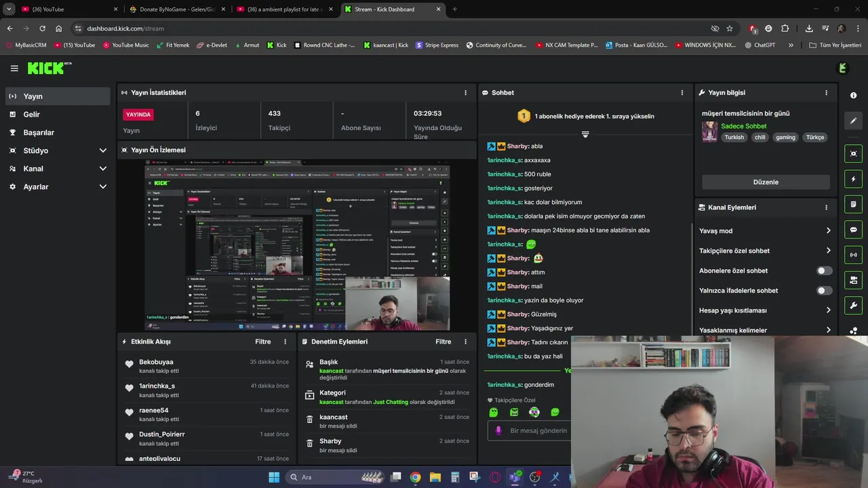
Task: Open Sohbet panel three-dot menu
Action: [682, 92]
